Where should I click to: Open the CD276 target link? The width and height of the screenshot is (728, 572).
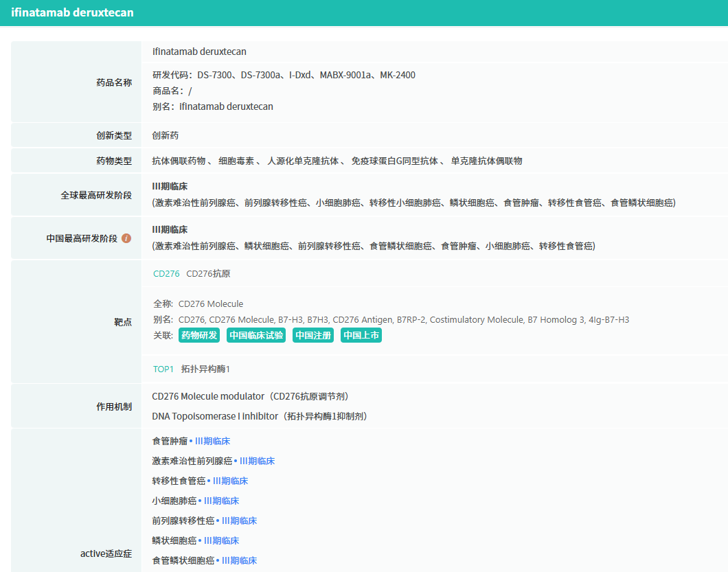pos(166,273)
